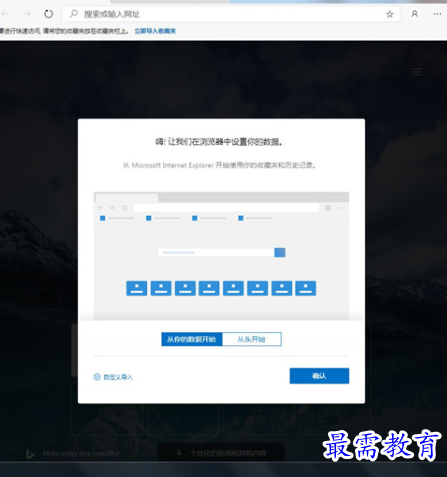Open the browser settings ellipsis menu
The height and width of the screenshot is (477, 447).
click(437, 14)
